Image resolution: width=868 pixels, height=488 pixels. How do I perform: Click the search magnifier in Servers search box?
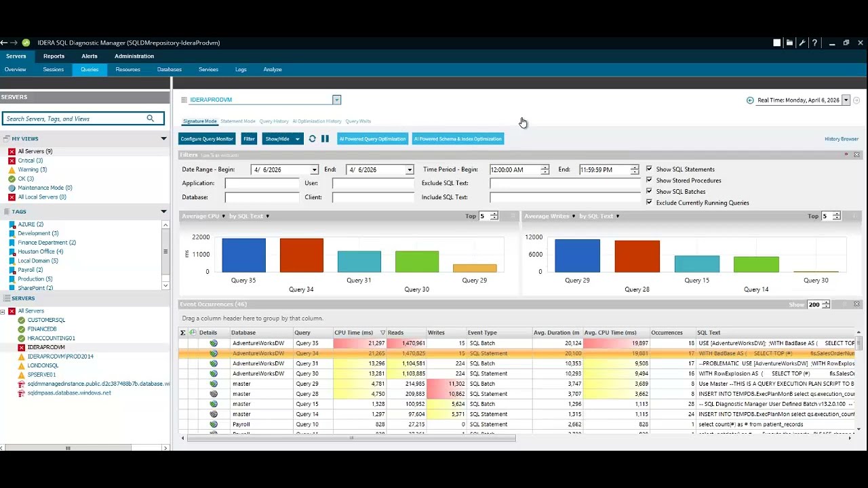coord(151,119)
